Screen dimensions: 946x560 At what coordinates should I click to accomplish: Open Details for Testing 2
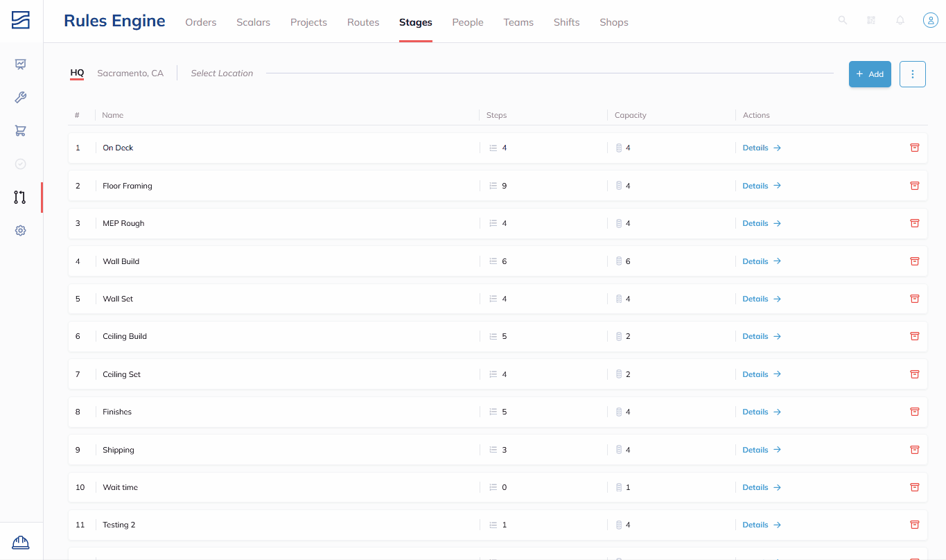click(762, 525)
